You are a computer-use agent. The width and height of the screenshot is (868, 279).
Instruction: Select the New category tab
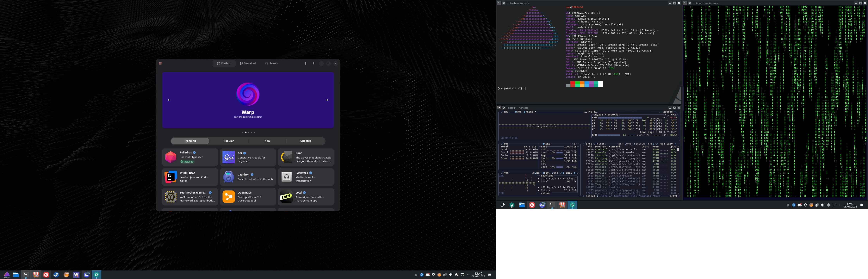click(x=267, y=141)
